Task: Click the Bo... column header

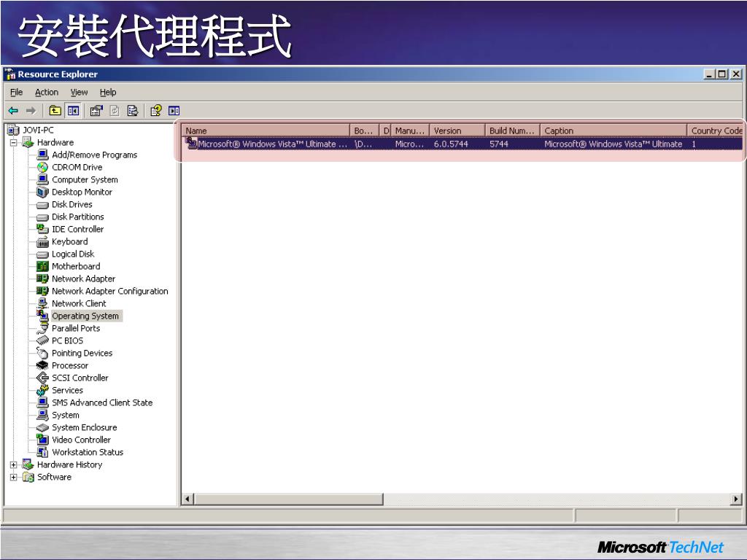Action: 365,131
